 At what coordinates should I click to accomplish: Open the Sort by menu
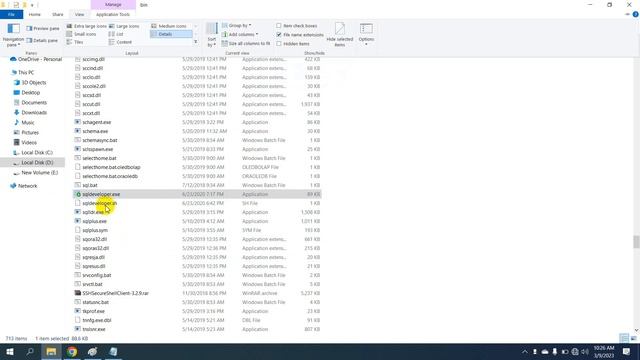(211, 35)
